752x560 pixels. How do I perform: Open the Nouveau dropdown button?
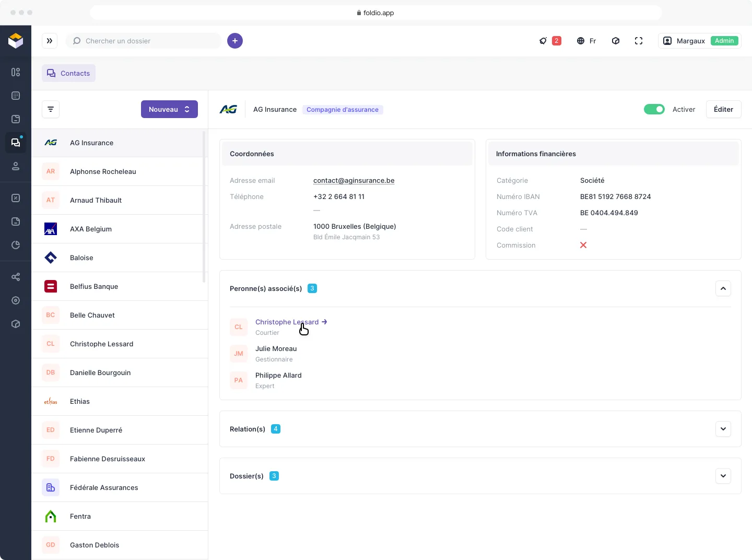[x=169, y=109]
